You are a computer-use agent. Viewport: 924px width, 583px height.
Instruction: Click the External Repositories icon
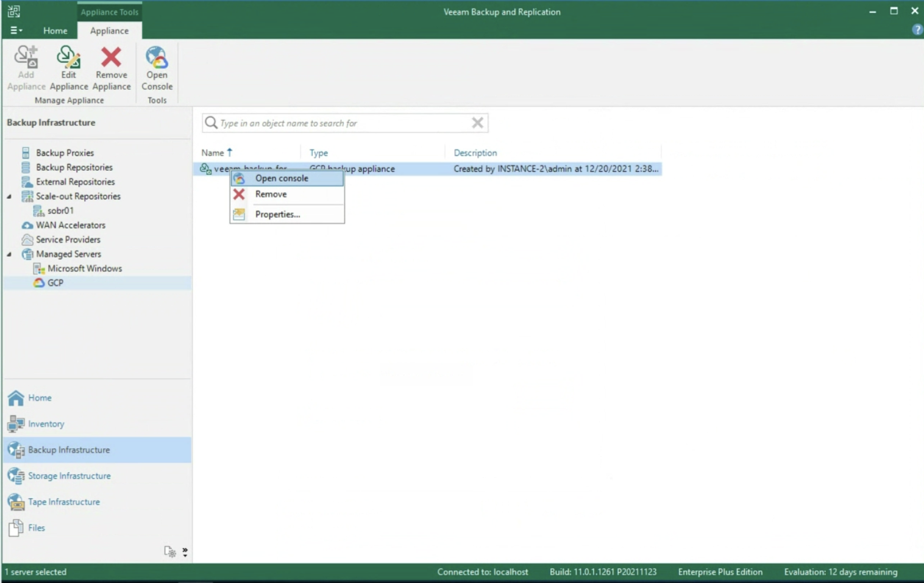[x=27, y=182]
